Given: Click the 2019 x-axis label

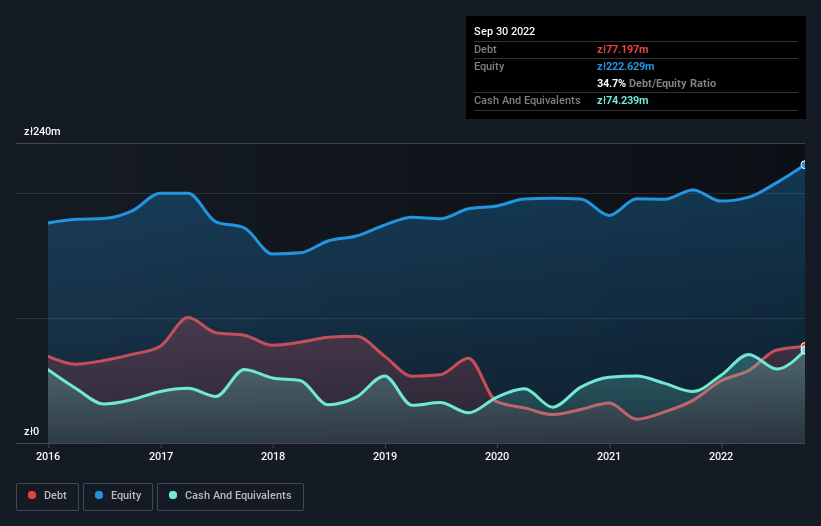Looking at the screenshot, I should 385,456.
